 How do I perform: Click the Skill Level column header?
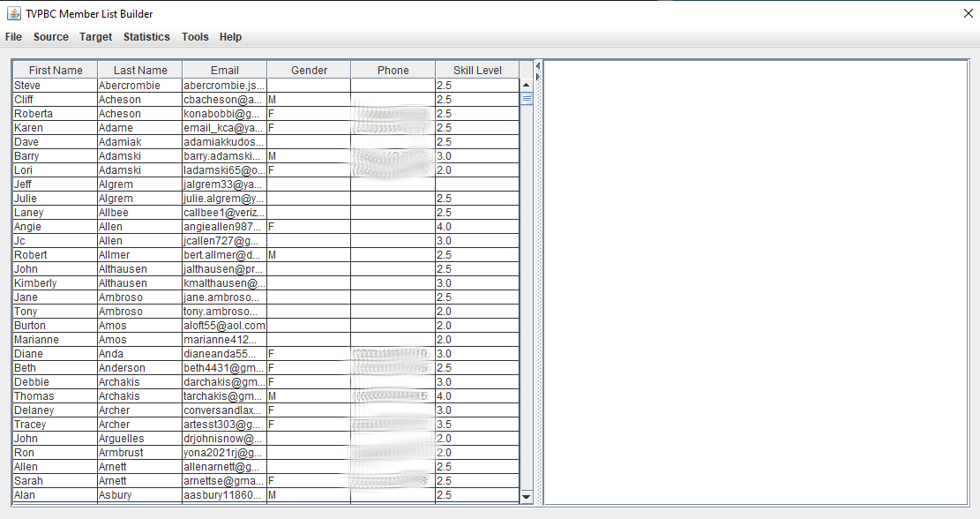pos(477,71)
